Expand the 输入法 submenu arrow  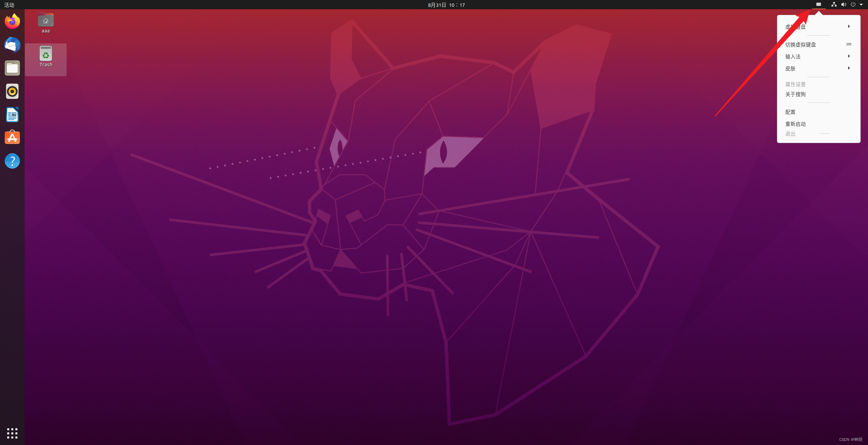pos(849,56)
